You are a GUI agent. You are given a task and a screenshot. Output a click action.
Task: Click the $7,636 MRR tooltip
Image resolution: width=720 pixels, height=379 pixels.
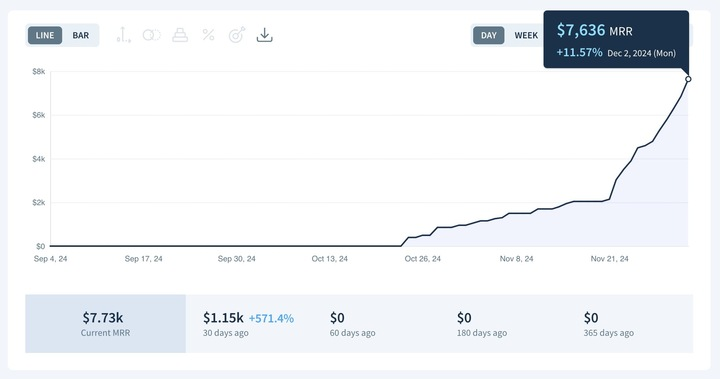click(x=616, y=40)
